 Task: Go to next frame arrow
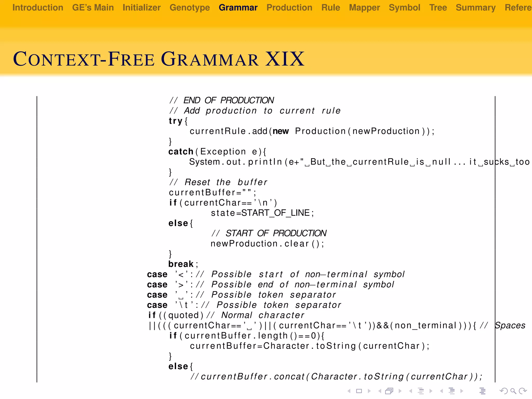click(400, 391)
